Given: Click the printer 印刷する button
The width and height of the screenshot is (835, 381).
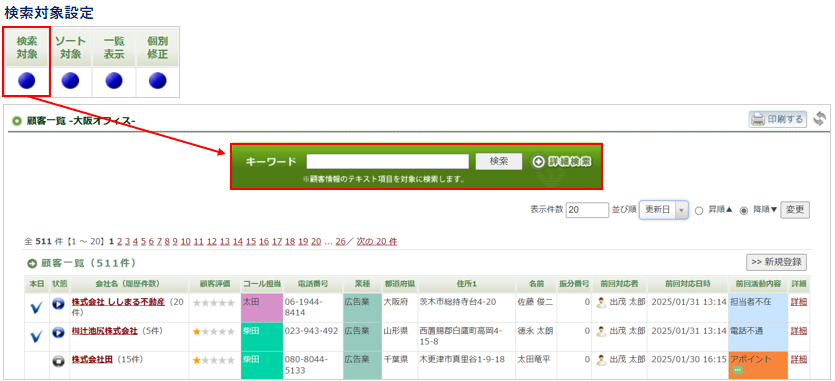Looking at the screenshot, I should click(778, 119).
